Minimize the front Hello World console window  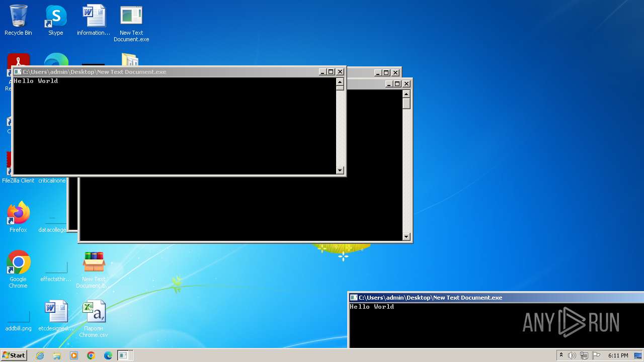click(323, 72)
